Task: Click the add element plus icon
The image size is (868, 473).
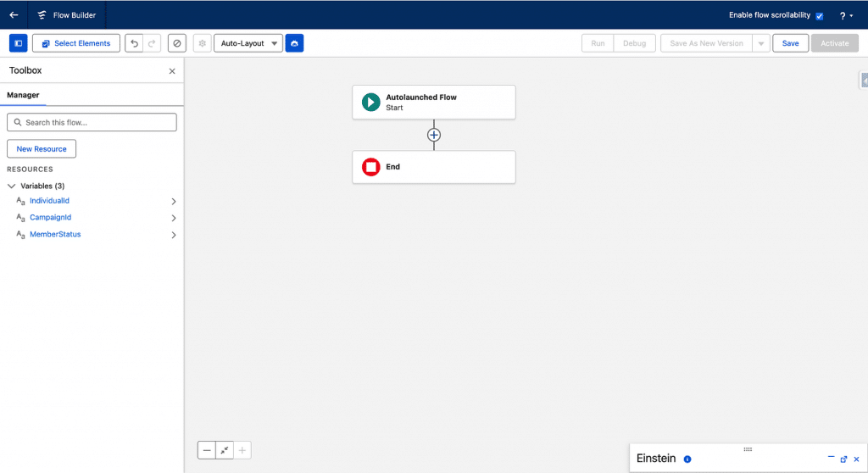Action: point(434,135)
